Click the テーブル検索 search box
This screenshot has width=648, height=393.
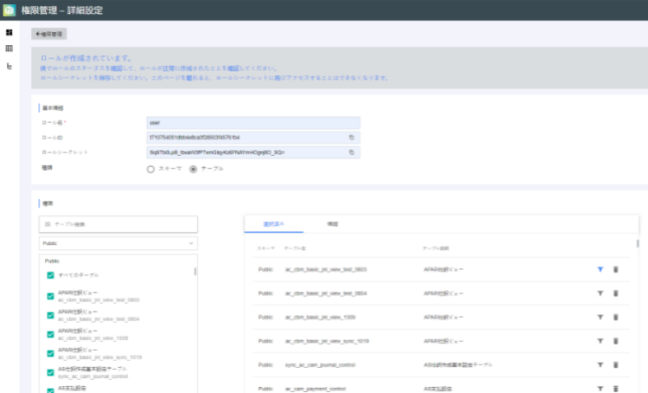coord(118,224)
